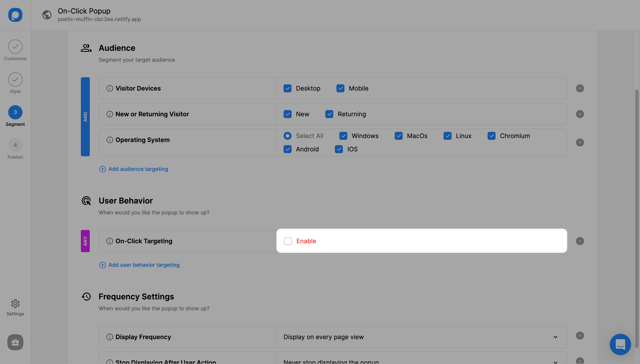Viewport: 640px width, 364px height.
Task: Enable the On-Click Targeting checkbox
Action: pos(288,241)
